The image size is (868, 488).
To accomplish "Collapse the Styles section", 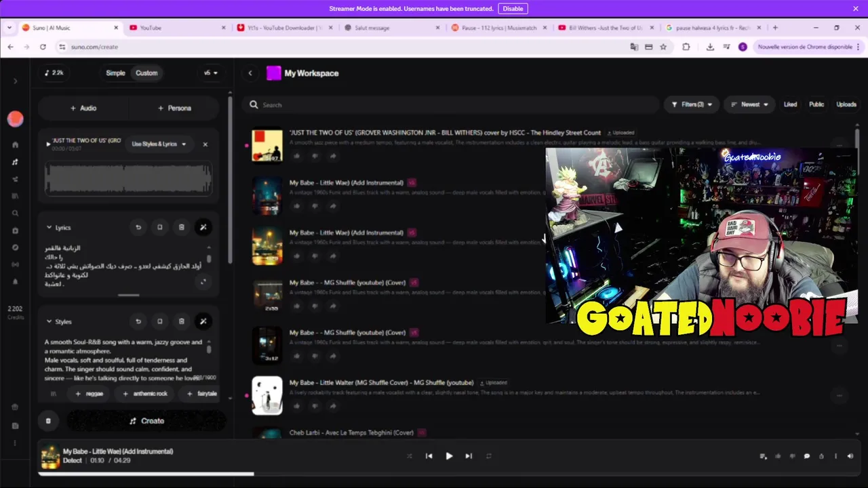I will (49, 321).
